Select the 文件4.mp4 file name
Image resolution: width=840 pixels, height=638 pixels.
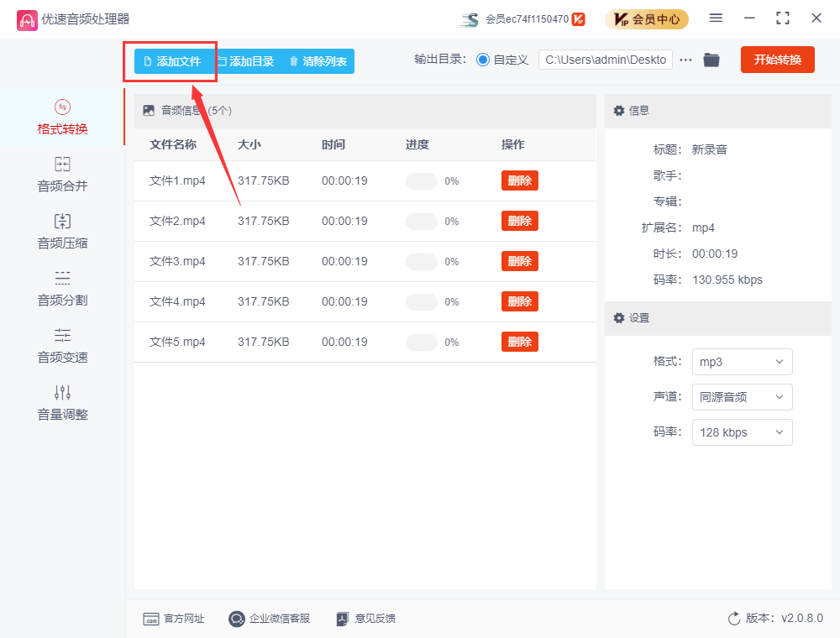coord(176,302)
